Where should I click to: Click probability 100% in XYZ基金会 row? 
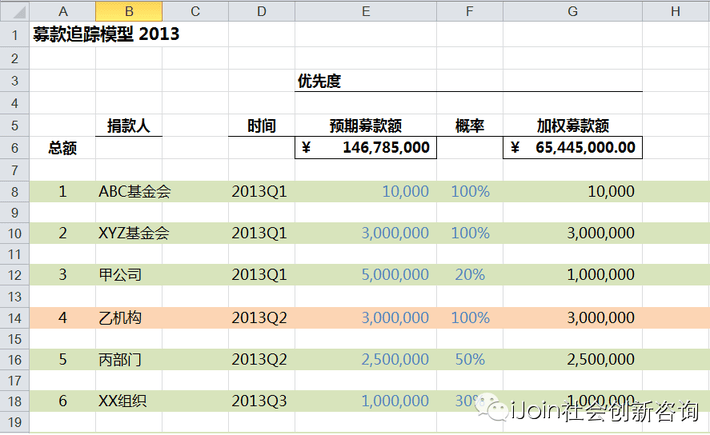point(470,233)
